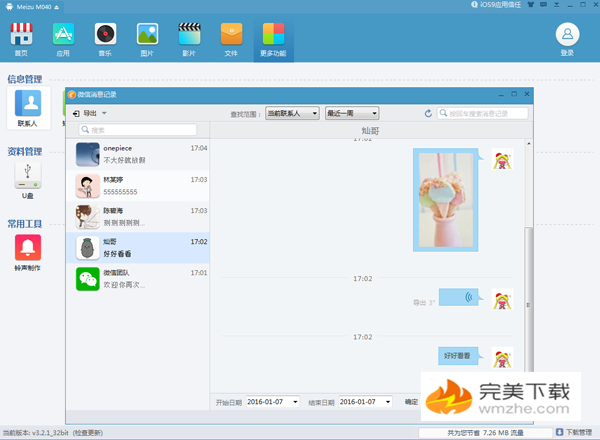The width and height of the screenshot is (600, 440).
Task: Click the chat scrollbar up arrow
Action: point(528,143)
